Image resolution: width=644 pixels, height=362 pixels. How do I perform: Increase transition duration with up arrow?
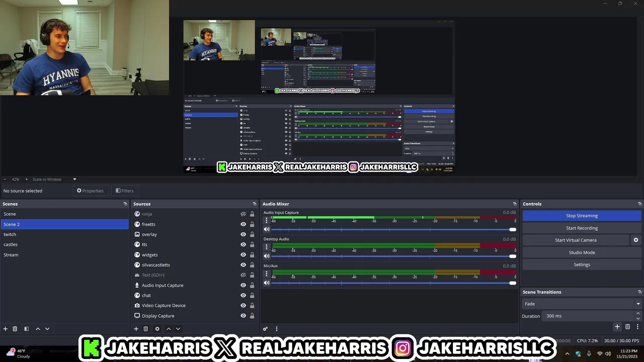point(638,313)
